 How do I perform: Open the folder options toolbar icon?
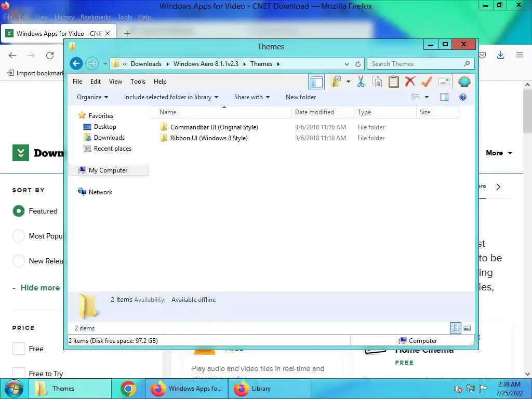click(336, 82)
